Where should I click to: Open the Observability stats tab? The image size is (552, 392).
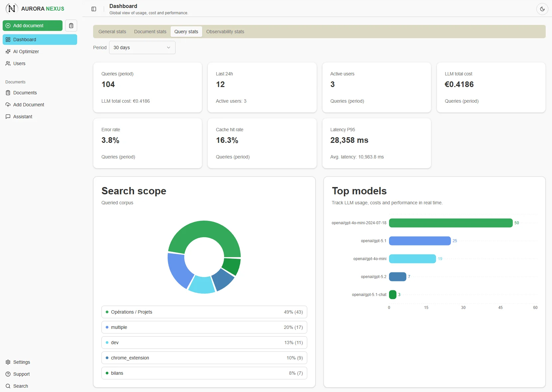[x=225, y=32]
